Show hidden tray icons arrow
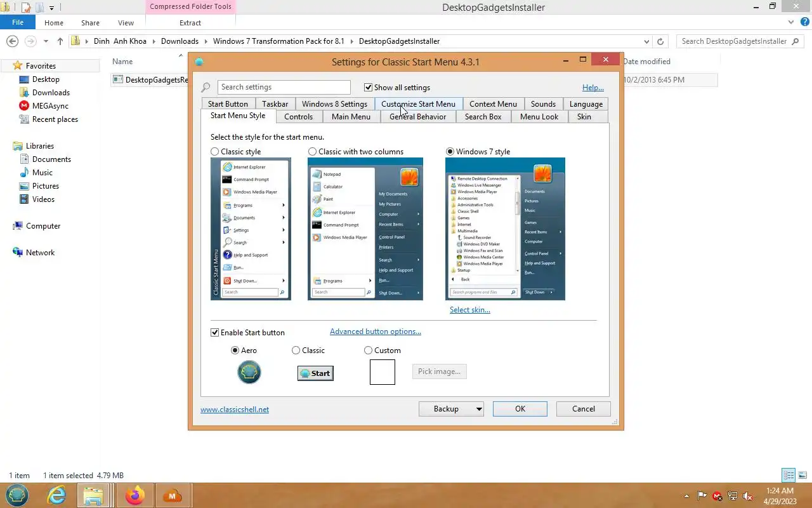The height and width of the screenshot is (508, 812). pos(686,496)
